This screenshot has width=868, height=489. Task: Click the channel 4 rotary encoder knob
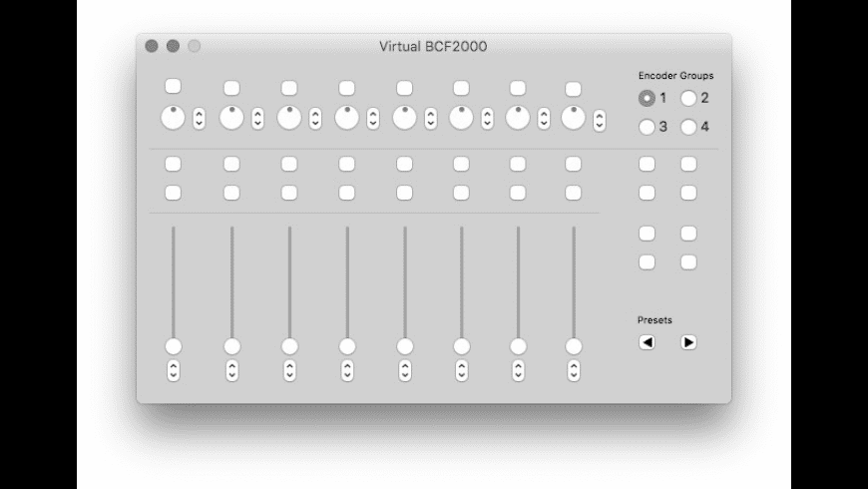(346, 118)
